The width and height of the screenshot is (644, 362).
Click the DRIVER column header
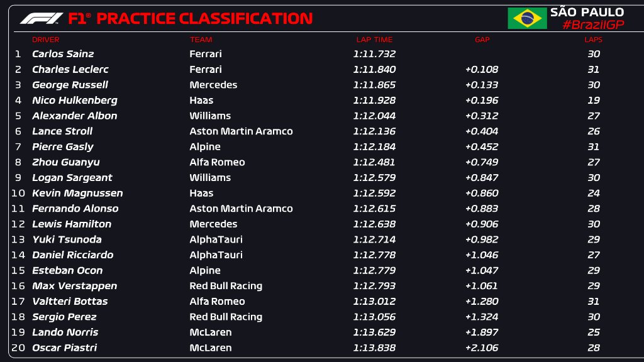pos(46,40)
